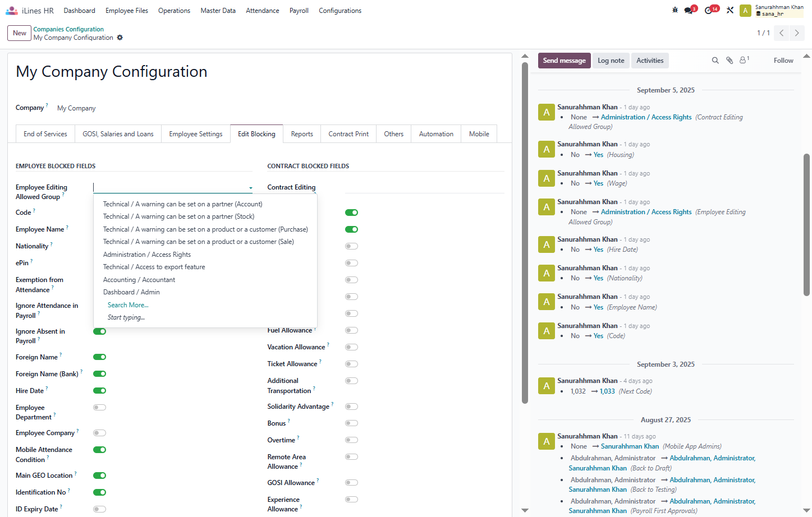812x517 pixels.
Task: Toggle the Foreign Name switch
Action: tap(100, 357)
